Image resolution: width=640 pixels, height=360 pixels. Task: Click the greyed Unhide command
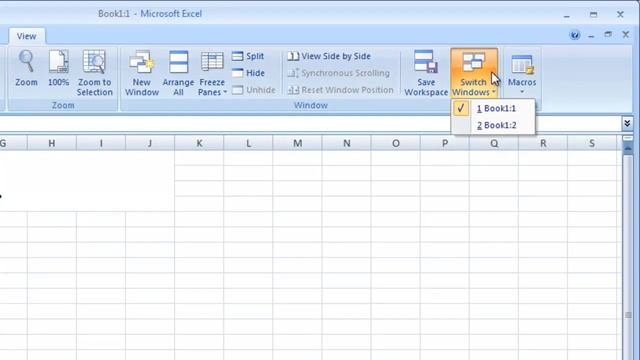pyautogui.click(x=253, y=90)
